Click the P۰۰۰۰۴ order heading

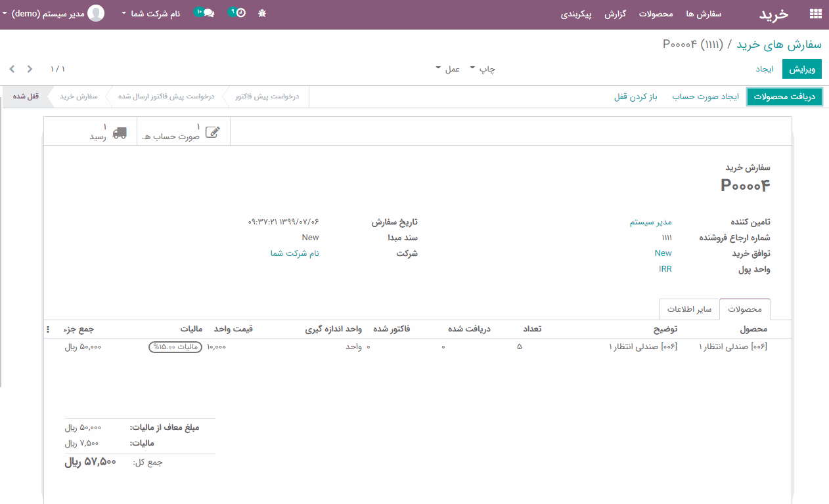tap(745, 186)
